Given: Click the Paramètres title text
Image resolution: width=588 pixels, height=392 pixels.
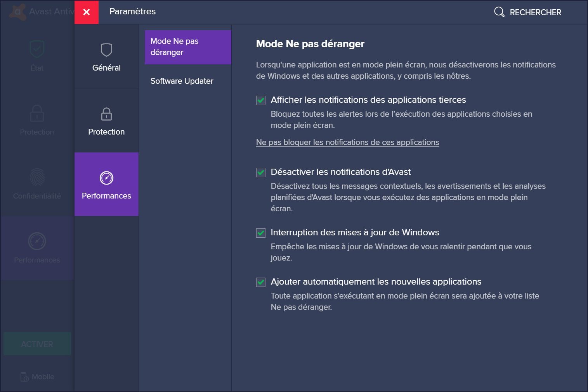Looking at the screenshot, I should pyautogui.click(x=132, y=12).
